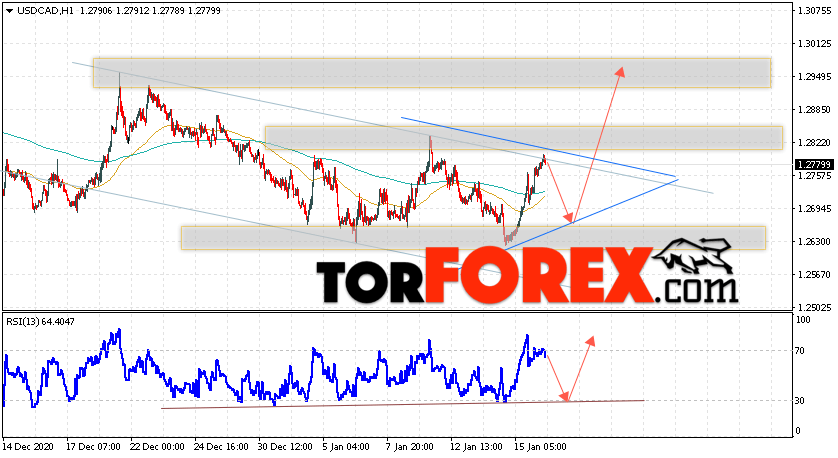Screen dimensions: 838x458
Task: Select the 24 Dec 16:00 time label
Action: tap(221, 446)
